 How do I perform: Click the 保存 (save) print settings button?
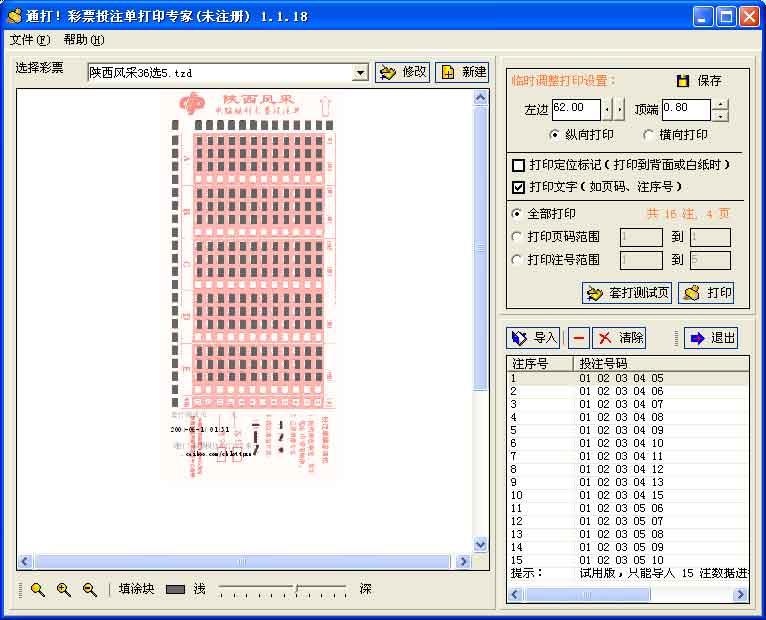coord(698,81)
